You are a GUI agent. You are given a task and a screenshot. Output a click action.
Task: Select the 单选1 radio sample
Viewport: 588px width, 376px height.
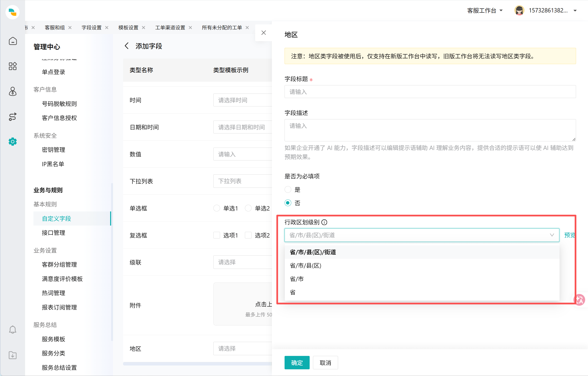217,208
